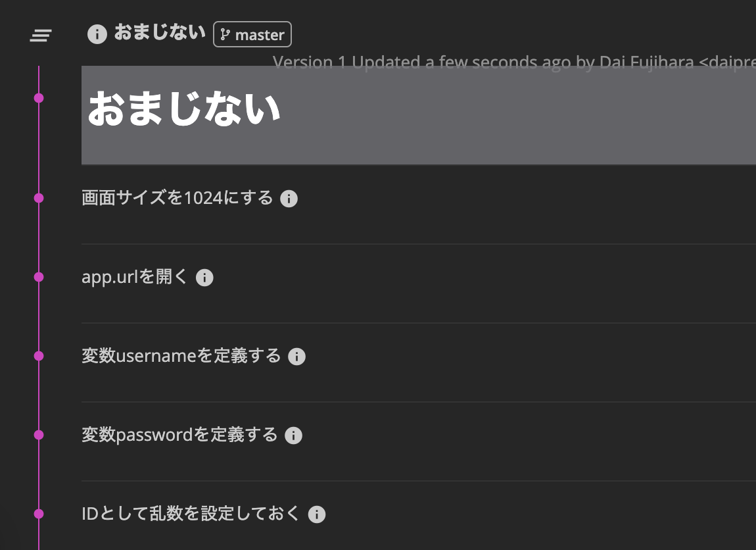
Task: Click info icon next to 変数passwordを定義する
Action: 293,436
